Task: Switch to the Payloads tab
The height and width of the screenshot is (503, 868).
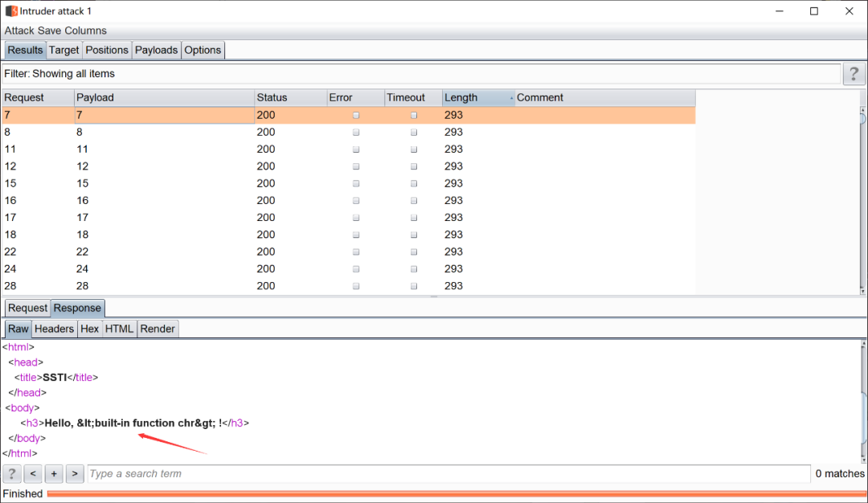Action: 156,50
